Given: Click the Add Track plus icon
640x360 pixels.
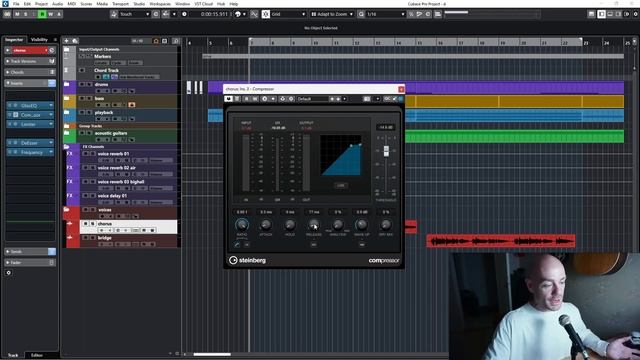Looking at the screenshot, I should click(67, 41).
